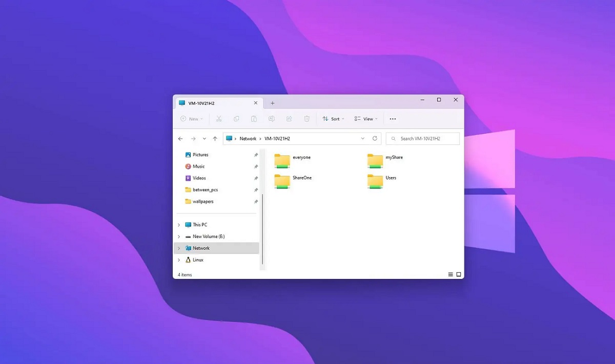Click the Rename icon in toolbar

(x=272, y=119)
